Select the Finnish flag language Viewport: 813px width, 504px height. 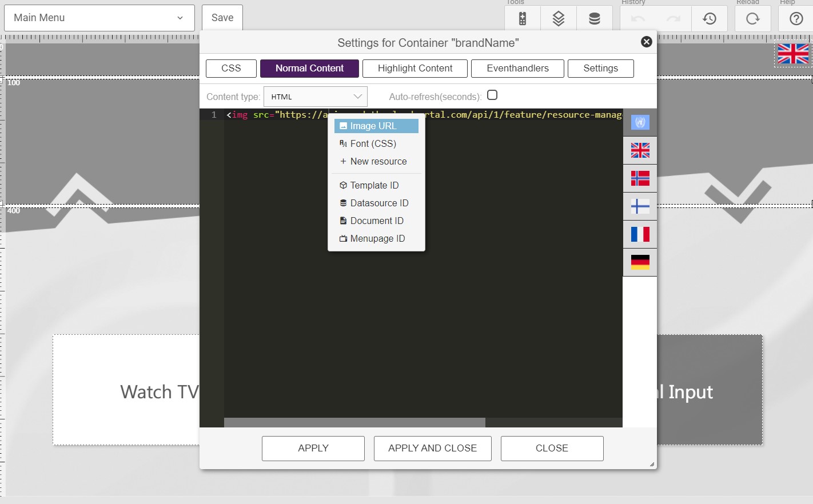pos(640,206)
